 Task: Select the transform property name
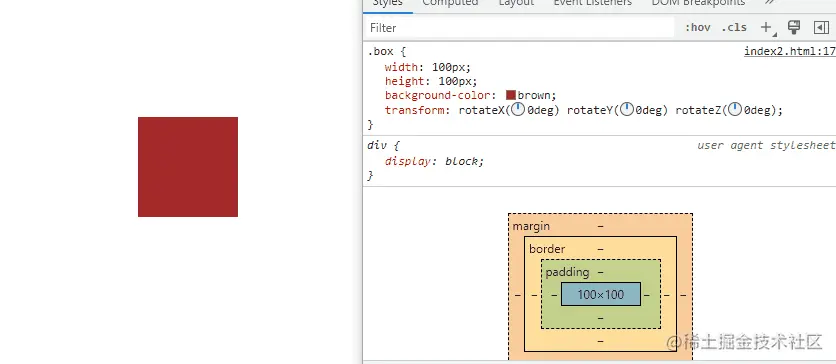click(x=414, y=110)
